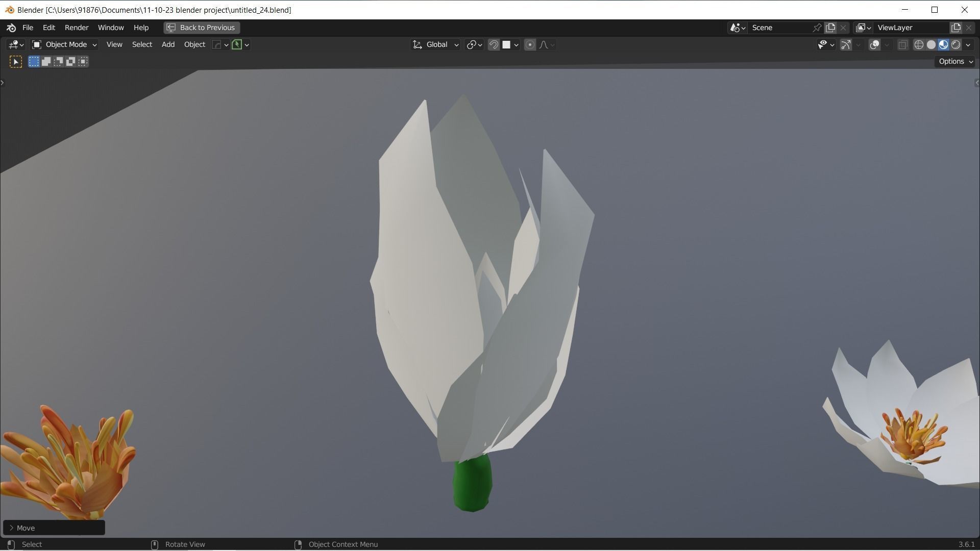Switch to material preview shading
The image size is (980, 551).
943,45
